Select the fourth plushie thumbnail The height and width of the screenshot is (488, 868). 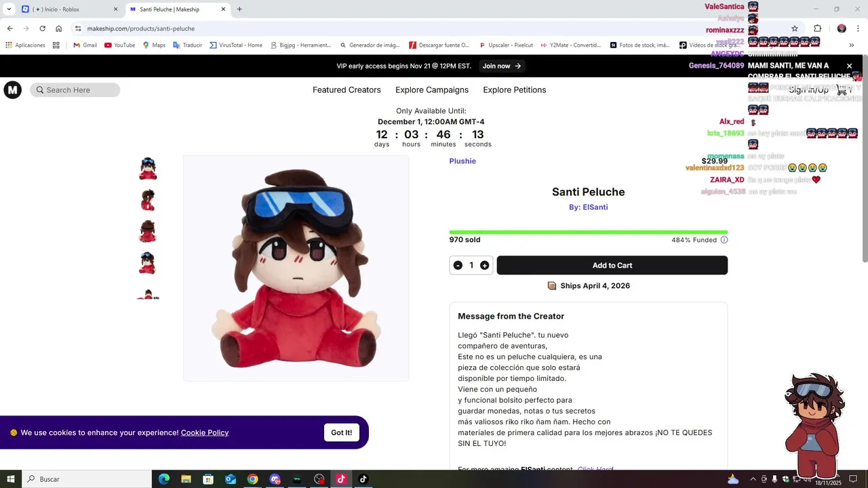pos(148,262)
